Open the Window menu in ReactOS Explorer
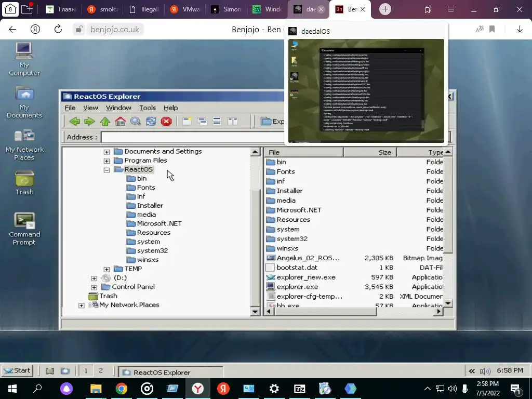Image resolution: width=532 pixels, height=399 pixels. (118, 108)
